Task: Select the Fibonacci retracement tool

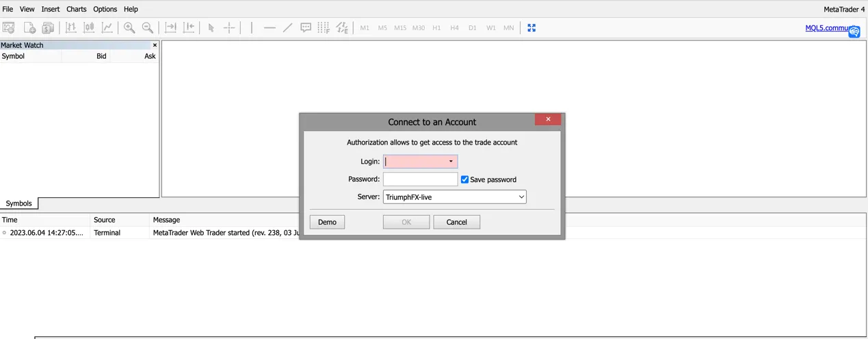Action: (324, 28)
